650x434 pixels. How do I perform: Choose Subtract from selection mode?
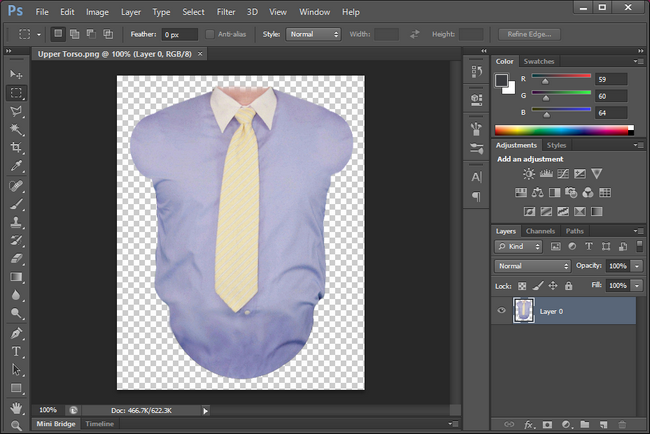pyautogui.click(x=91, y=34)
